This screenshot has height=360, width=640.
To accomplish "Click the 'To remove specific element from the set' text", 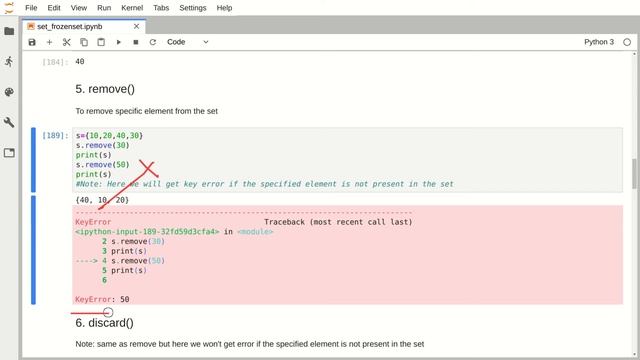I will pos(146,111).
